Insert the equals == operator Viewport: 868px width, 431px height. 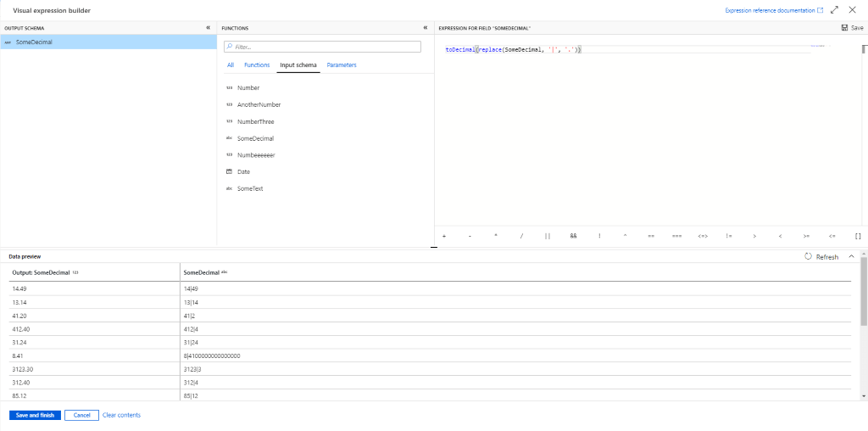tap(651, 236)
